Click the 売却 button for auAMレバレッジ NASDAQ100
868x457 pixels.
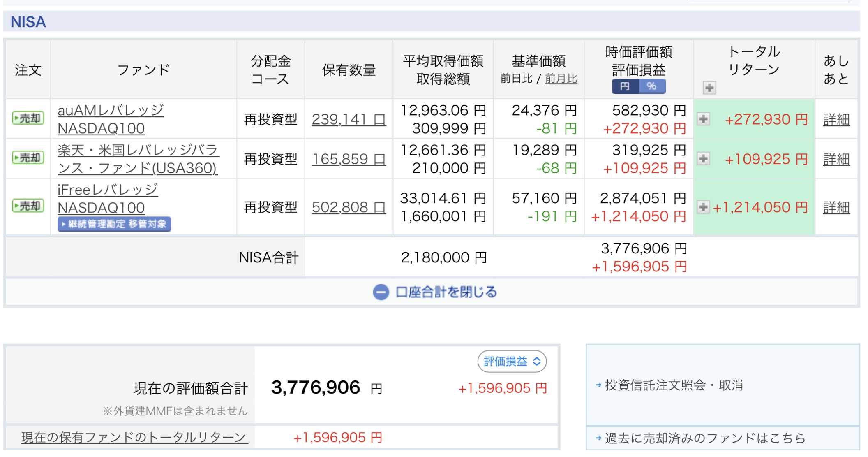(x=28, y=118)
